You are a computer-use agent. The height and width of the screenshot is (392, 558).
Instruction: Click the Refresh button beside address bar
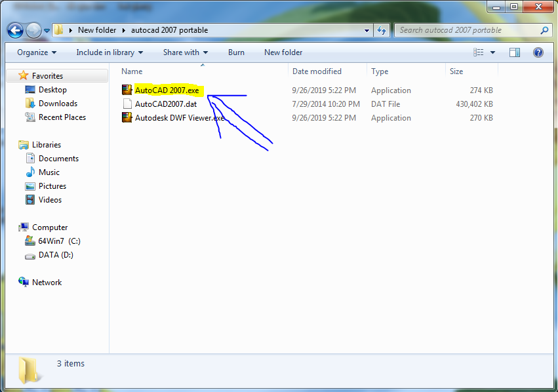382,30
